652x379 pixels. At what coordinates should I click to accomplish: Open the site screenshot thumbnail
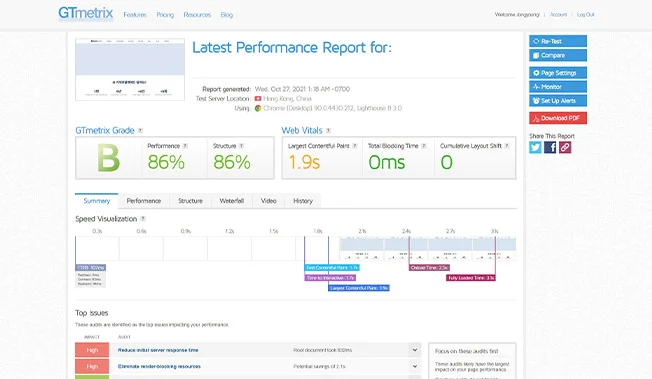click(x=130, y=69)
